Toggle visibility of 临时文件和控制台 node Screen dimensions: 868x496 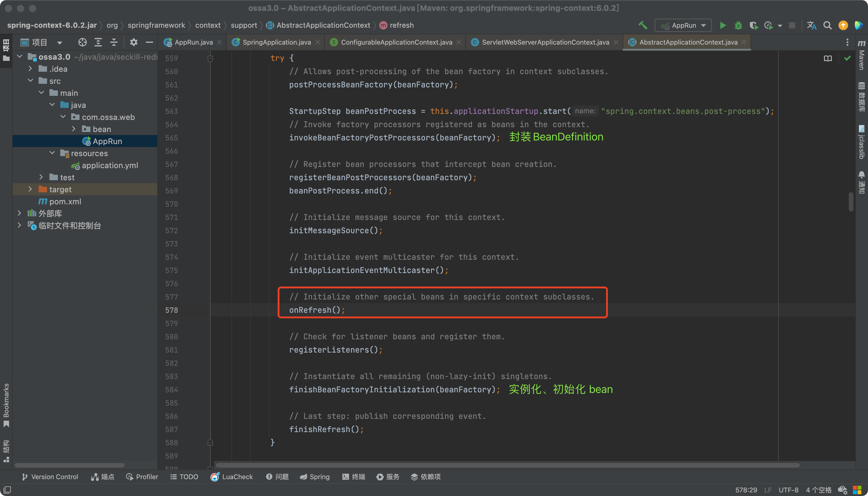click(x=19, y=225)
